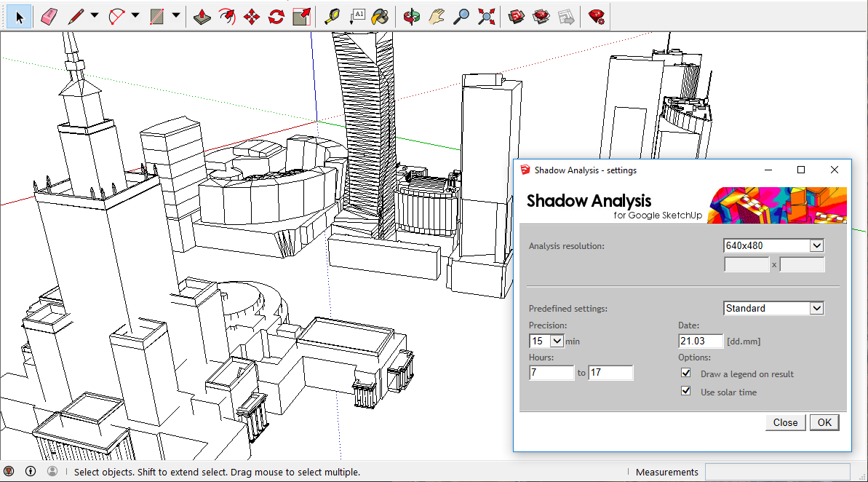Expand the Arc tool options arrow
The image size is (868, 482).
(x=135, y=15)
